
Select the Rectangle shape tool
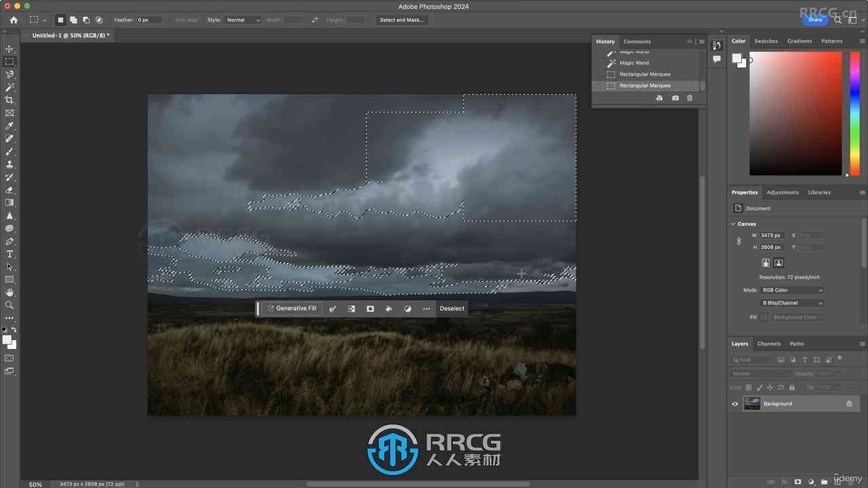coord(9,280)
